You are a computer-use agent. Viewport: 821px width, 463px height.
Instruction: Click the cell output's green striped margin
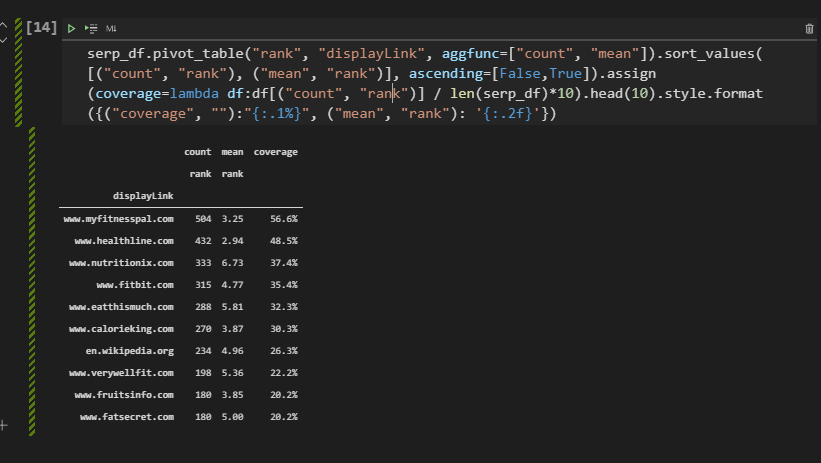[x=32, y=281]
